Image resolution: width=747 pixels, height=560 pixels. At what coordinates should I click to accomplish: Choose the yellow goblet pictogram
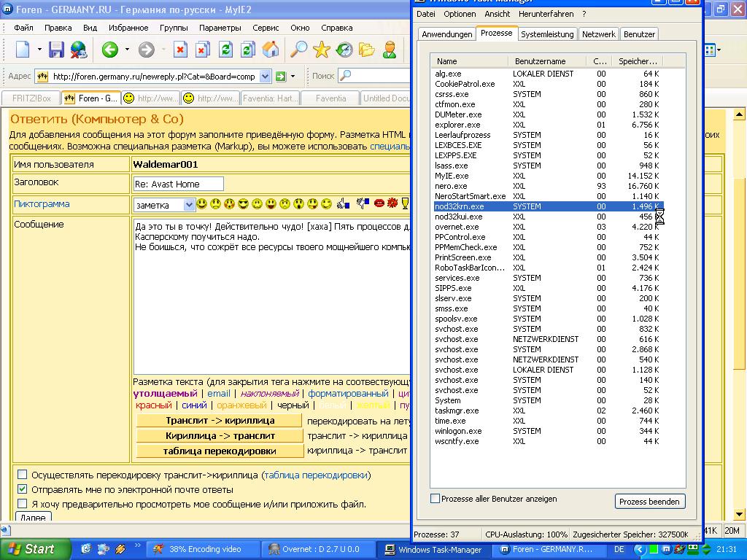tap(405, 204)
